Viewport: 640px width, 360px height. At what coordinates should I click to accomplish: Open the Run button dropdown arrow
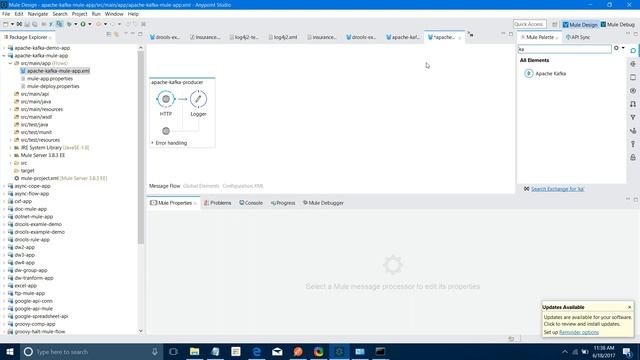pos(90,24)
